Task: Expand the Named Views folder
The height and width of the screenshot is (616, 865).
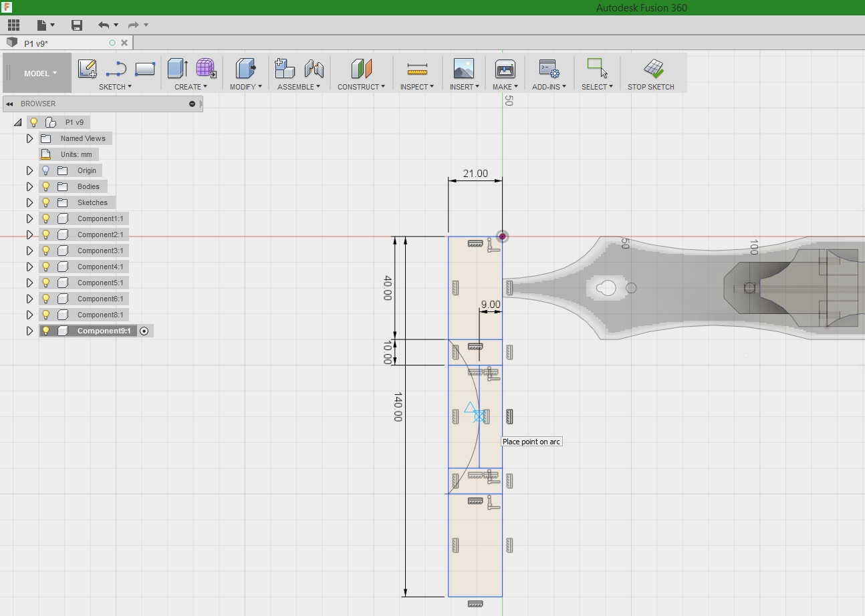Action: pyautogui.click(x=29, y=138)
